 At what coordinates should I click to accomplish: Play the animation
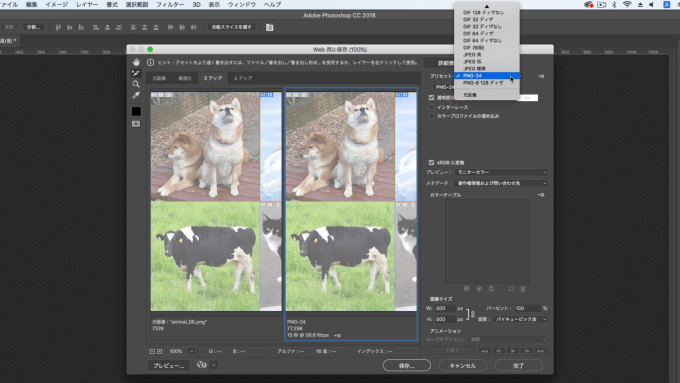[x=513, y=350]
